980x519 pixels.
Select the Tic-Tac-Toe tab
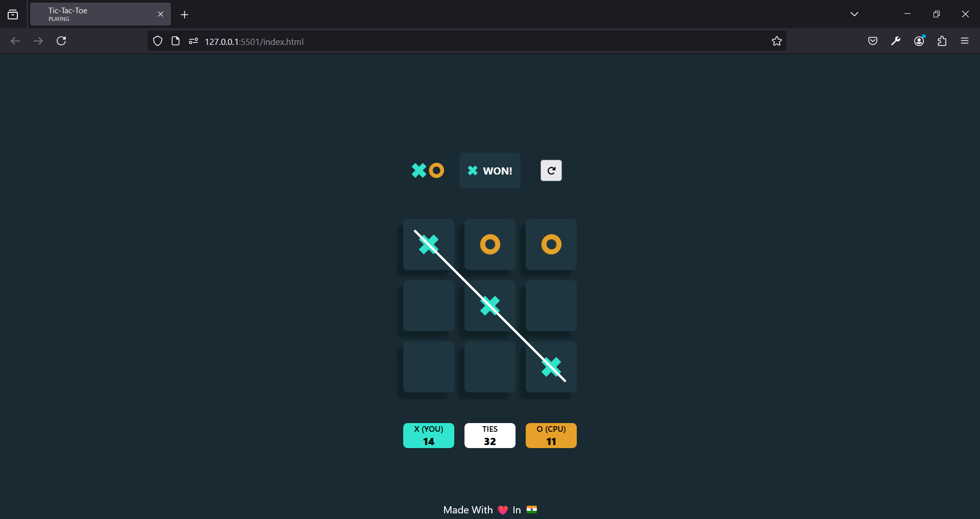[101, 14]
